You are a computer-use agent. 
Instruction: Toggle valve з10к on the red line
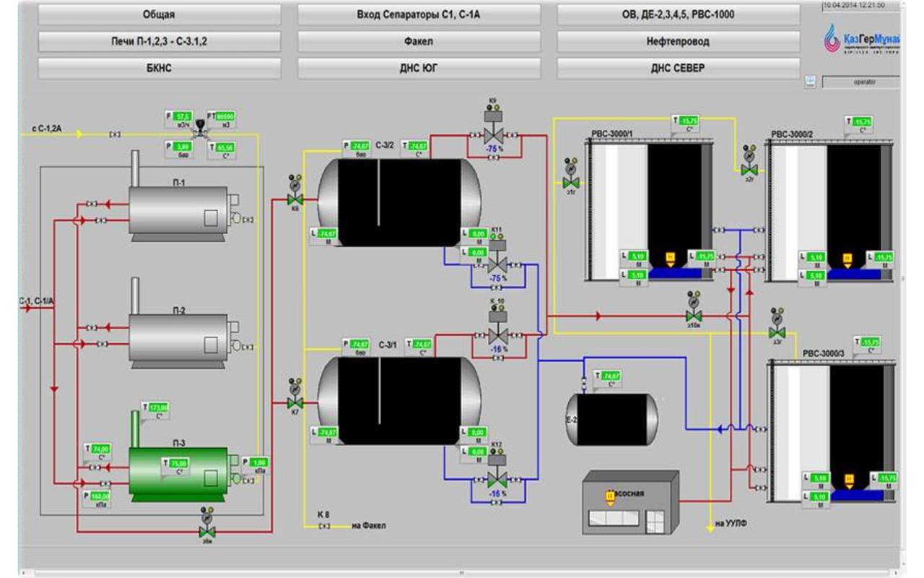[x=694, y=316]
